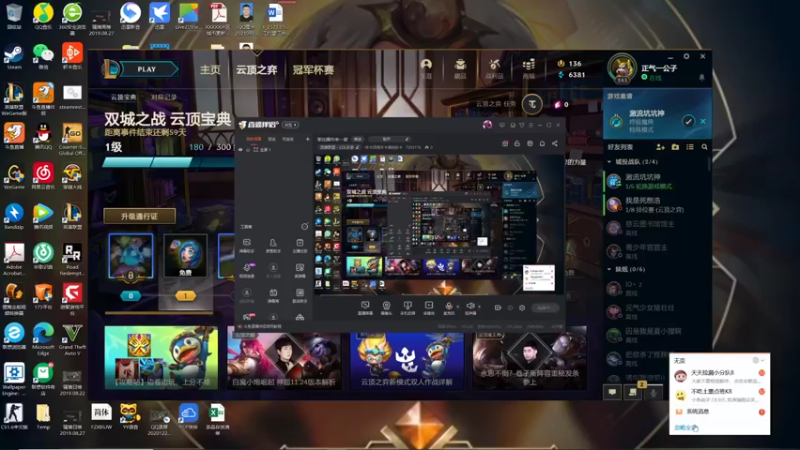Open the 天天投漏小分队8 message in popup
Viewport: 800px width, 450px height.
tap(719, 376)
